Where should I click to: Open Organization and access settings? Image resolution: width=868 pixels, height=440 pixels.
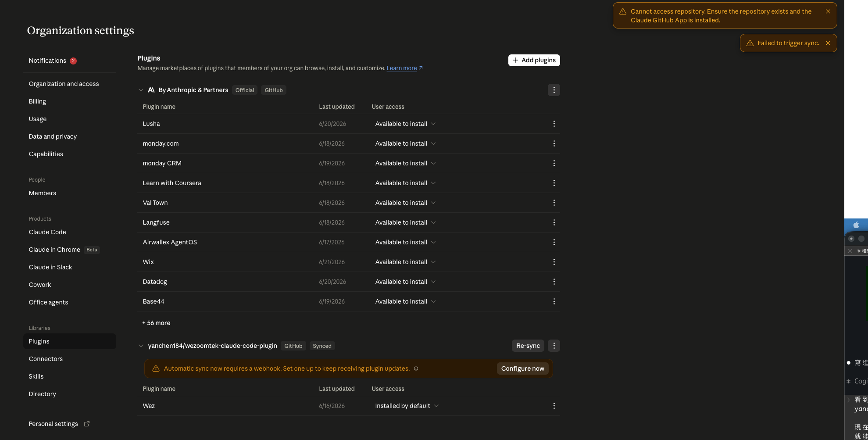pyautogui.click(x=69, y=84)
